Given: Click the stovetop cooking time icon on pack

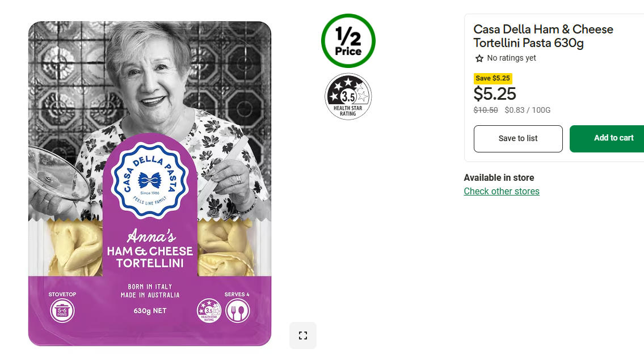Looking at the screenshot, I should click(62, 311).
